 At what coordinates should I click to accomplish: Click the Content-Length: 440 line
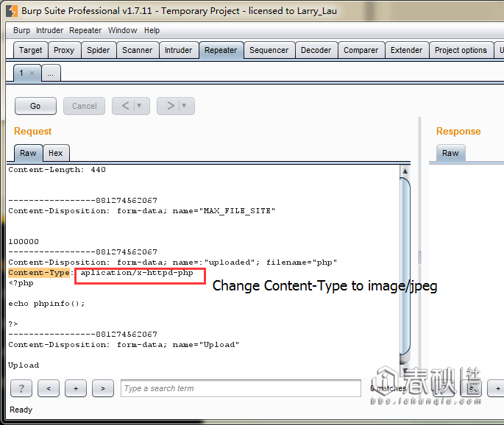(x=57, y=169)
